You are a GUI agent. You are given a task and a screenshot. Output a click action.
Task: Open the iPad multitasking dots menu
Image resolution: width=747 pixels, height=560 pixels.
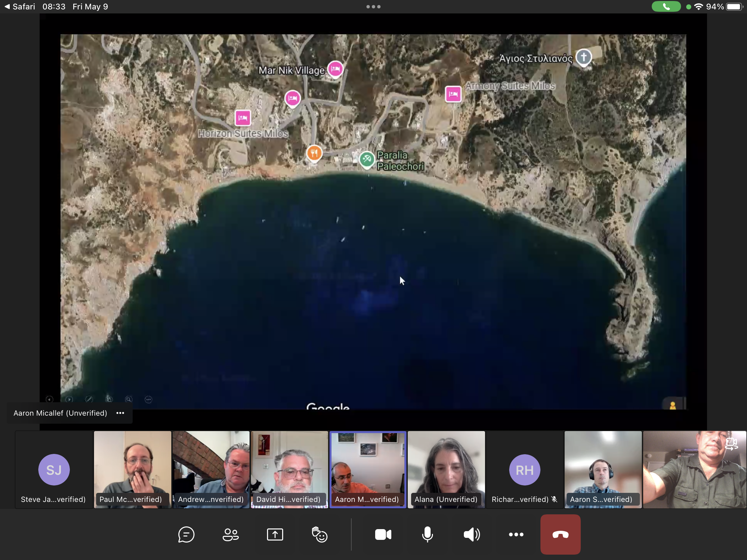tap(373, 7)
